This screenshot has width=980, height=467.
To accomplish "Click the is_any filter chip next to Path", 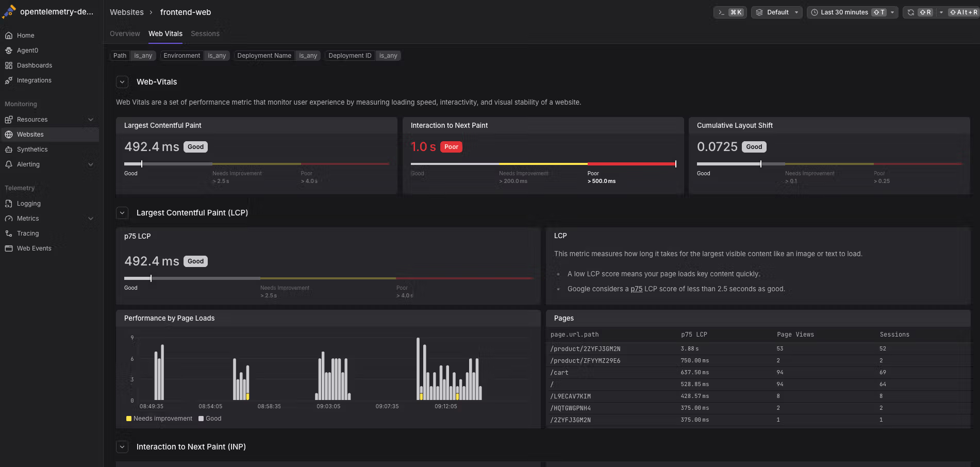I will [143, 55].
